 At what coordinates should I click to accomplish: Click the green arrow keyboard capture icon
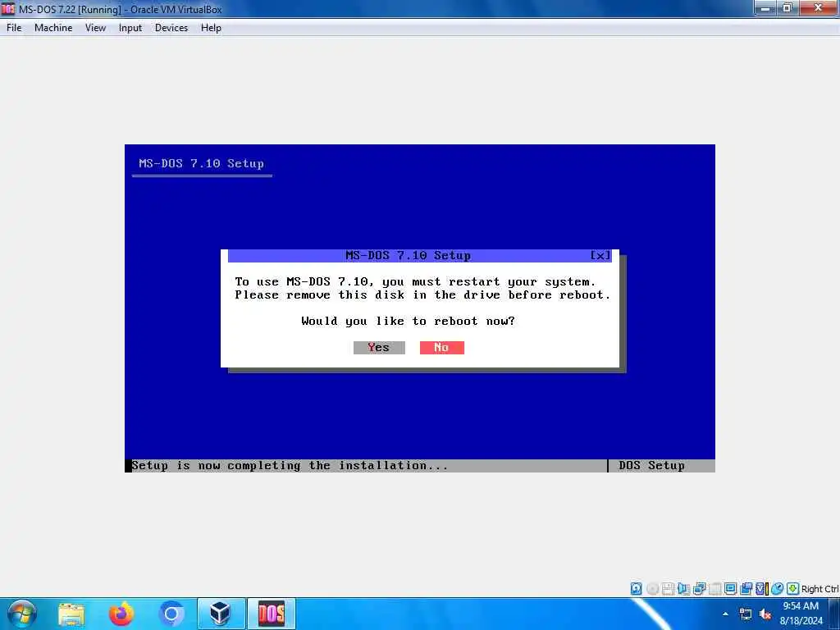(x=793, y=589)
